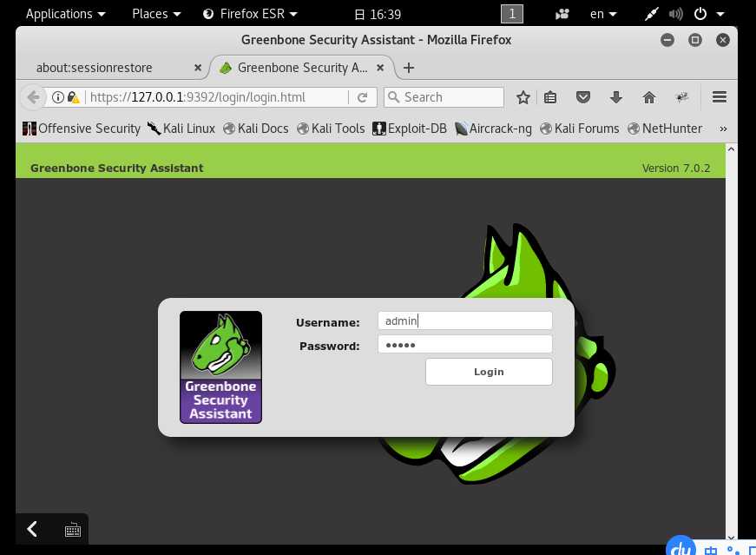Click the Version 7.0.2 text
This screenshot has height=555, width=756.
676,168
